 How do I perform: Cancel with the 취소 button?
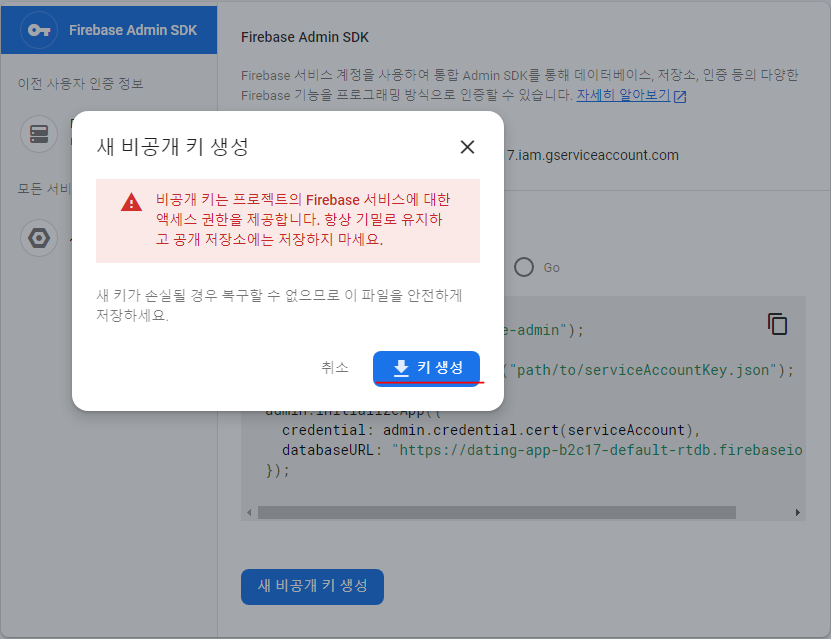335,367
